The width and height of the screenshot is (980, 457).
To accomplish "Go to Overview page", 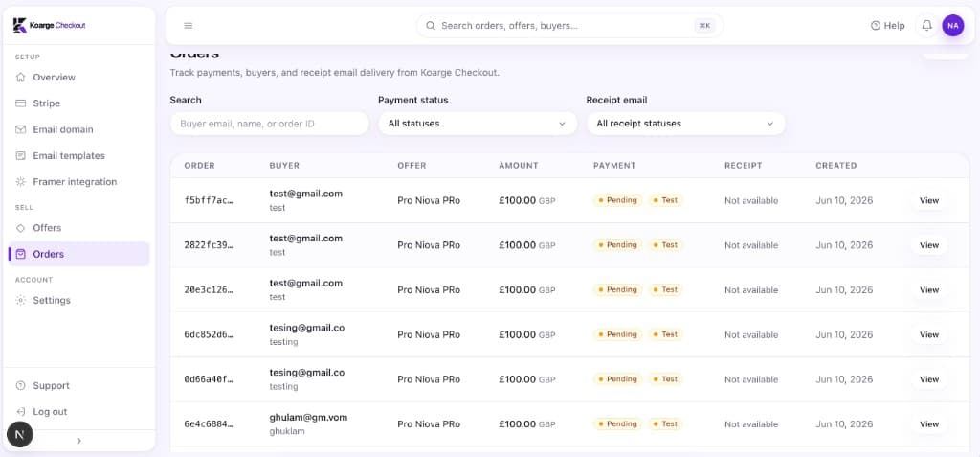I will tap(78, 77).
